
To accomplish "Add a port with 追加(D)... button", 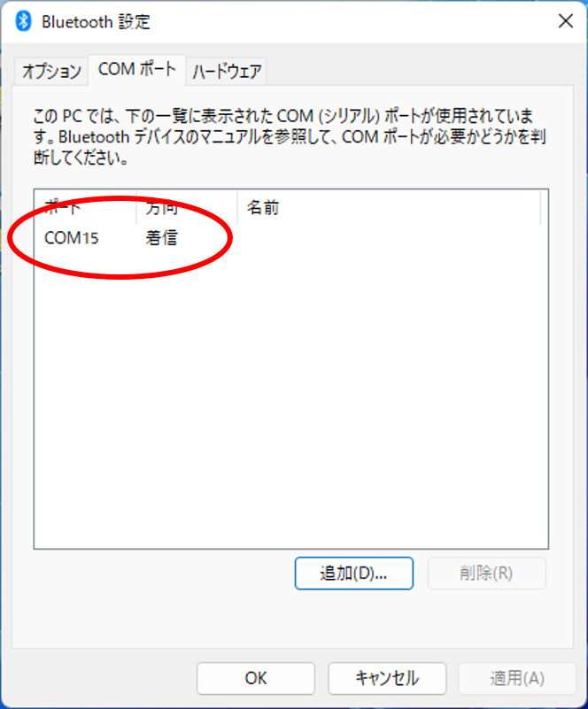I will click(x=353, y=574).
